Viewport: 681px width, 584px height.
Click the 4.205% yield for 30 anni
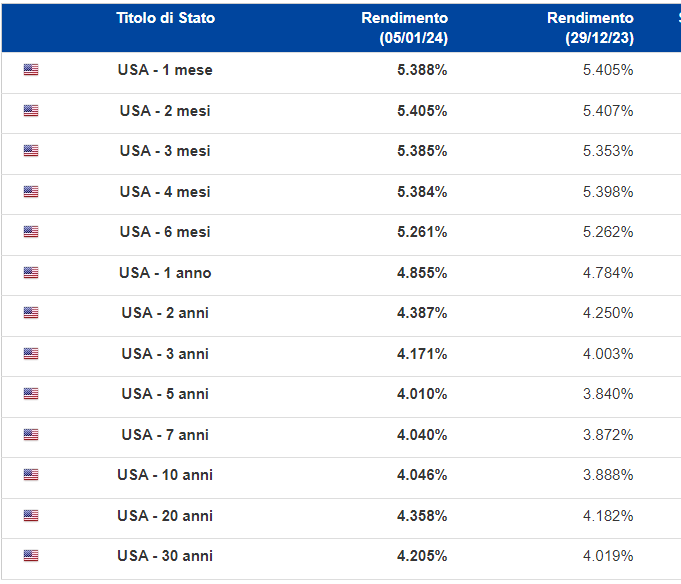tap(422, 556)
